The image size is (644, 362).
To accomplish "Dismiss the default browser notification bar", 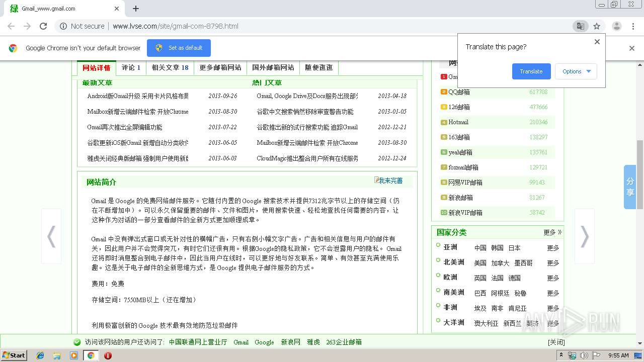I will point(632,48).
